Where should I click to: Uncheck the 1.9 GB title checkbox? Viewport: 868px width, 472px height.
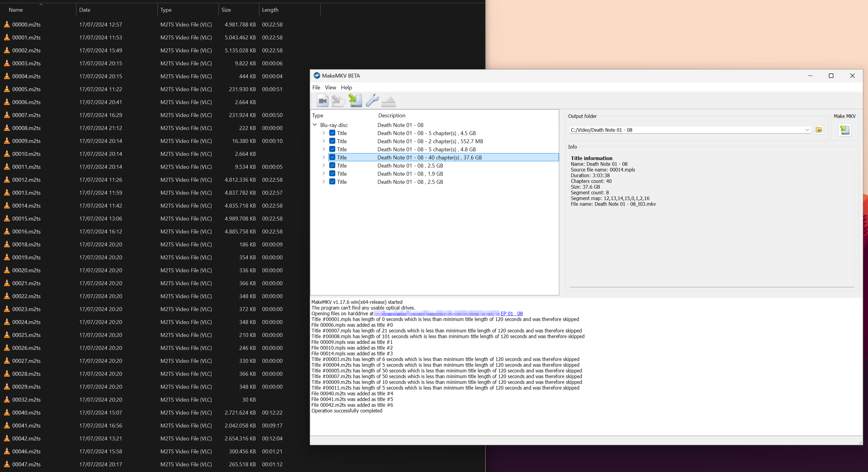(x=332, y=174)
